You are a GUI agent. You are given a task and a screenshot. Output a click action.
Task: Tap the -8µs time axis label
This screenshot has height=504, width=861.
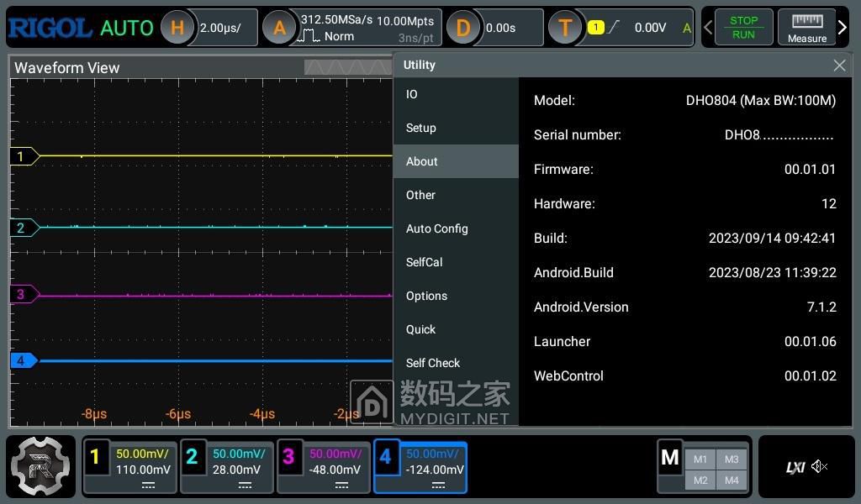(x=94, y=414)
